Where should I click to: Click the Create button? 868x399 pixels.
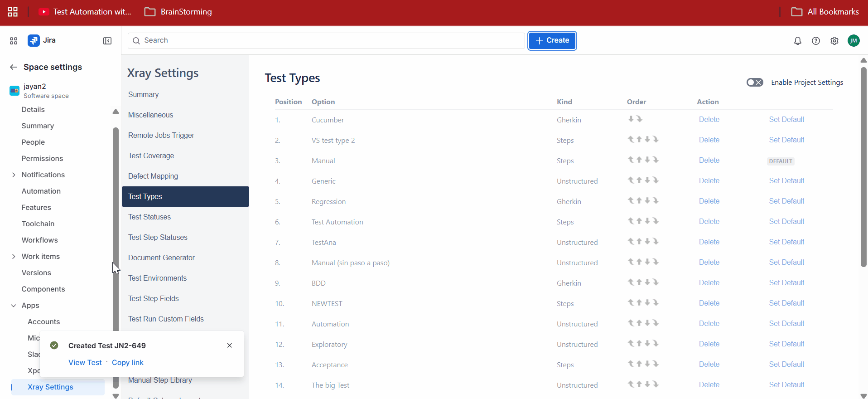552,41
